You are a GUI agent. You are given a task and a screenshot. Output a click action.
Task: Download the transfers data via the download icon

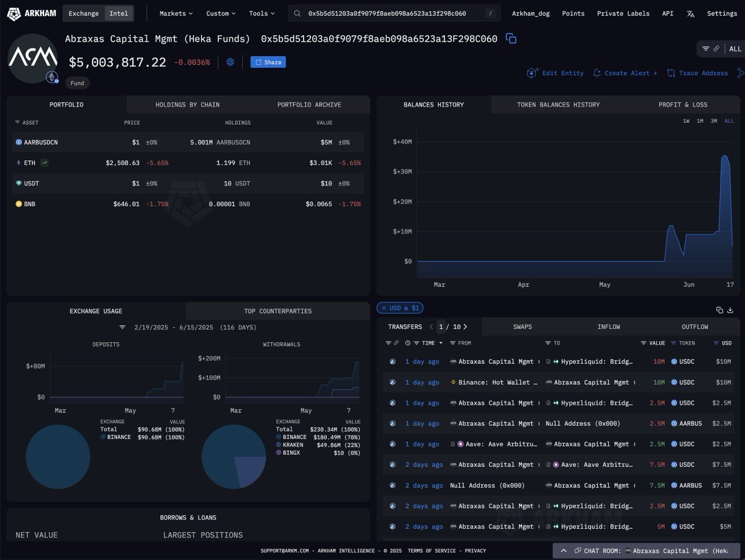729,309
